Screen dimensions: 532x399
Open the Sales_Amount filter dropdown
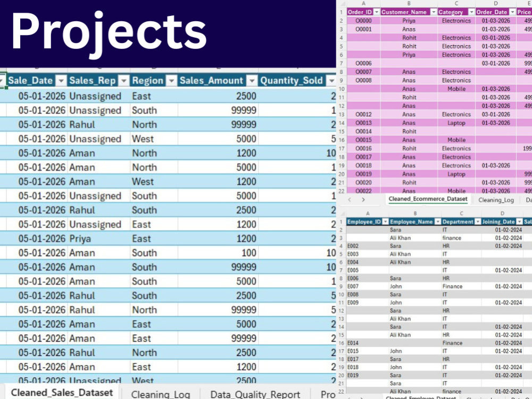tap(252, 81)
